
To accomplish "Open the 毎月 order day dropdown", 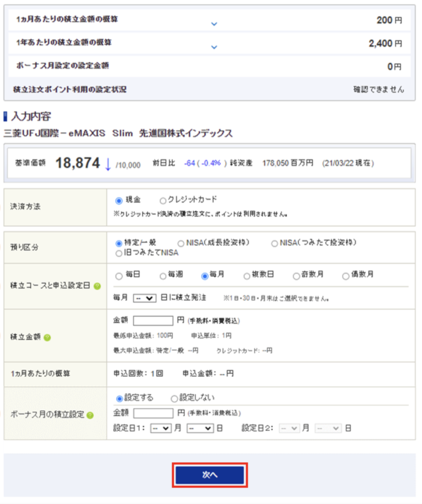I will (x=144, y=298).
